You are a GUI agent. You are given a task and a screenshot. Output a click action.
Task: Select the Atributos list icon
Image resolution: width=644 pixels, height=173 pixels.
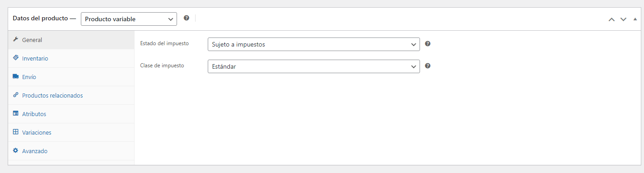(x=15, y=113)
